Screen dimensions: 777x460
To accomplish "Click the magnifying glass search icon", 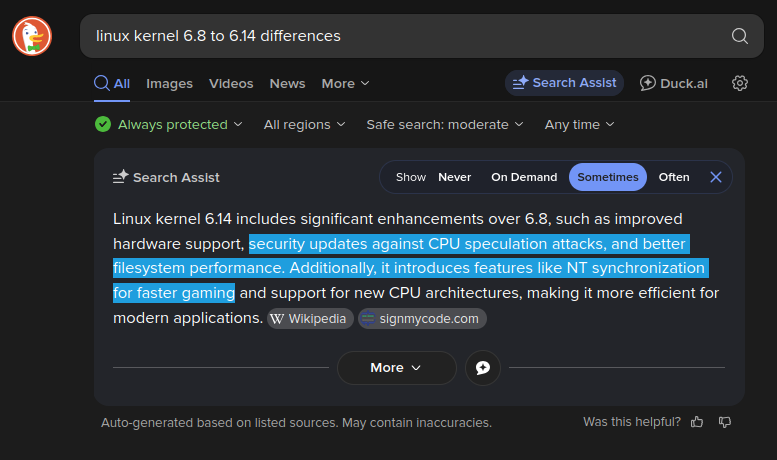I will point(740,36).
